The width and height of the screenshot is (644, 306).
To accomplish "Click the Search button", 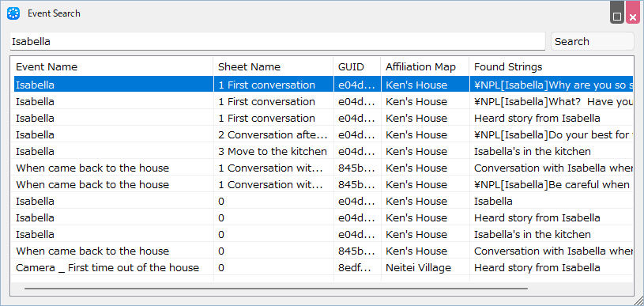I will pos(593,41).
